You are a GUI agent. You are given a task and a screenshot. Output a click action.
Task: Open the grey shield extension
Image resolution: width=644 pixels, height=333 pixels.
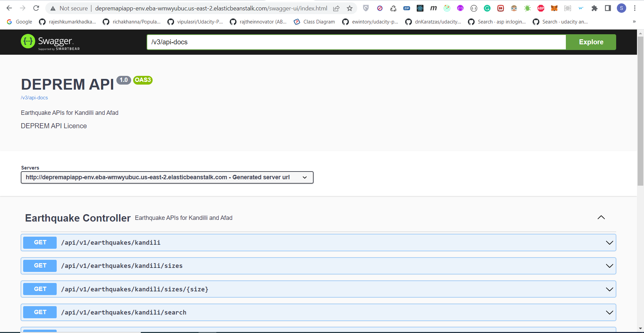tap(366, 8)
